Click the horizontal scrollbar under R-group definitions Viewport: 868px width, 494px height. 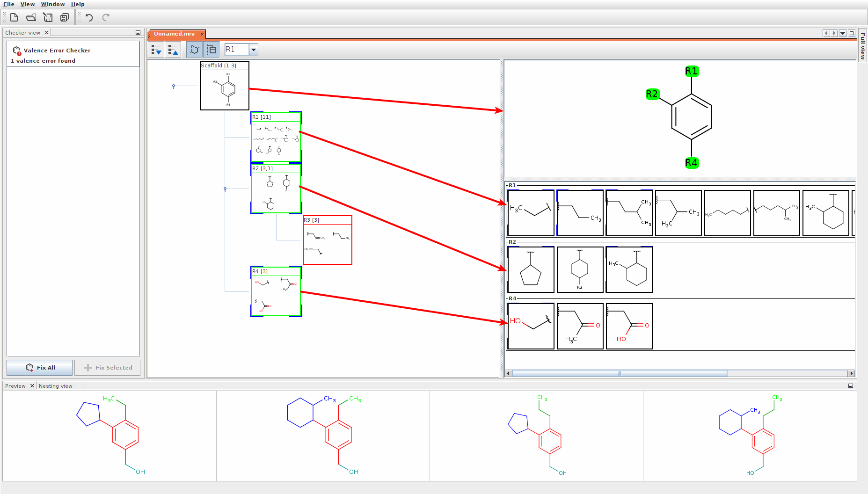[619, 373]
